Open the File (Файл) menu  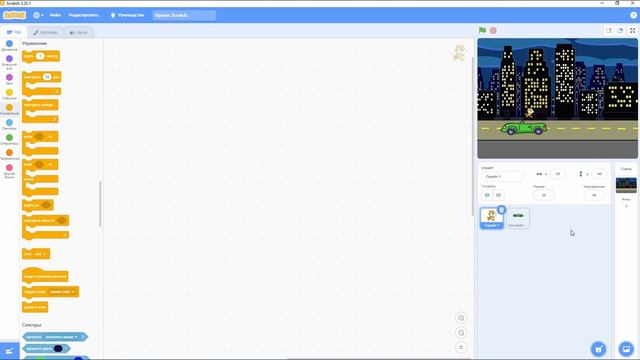(x=55, y=15)
